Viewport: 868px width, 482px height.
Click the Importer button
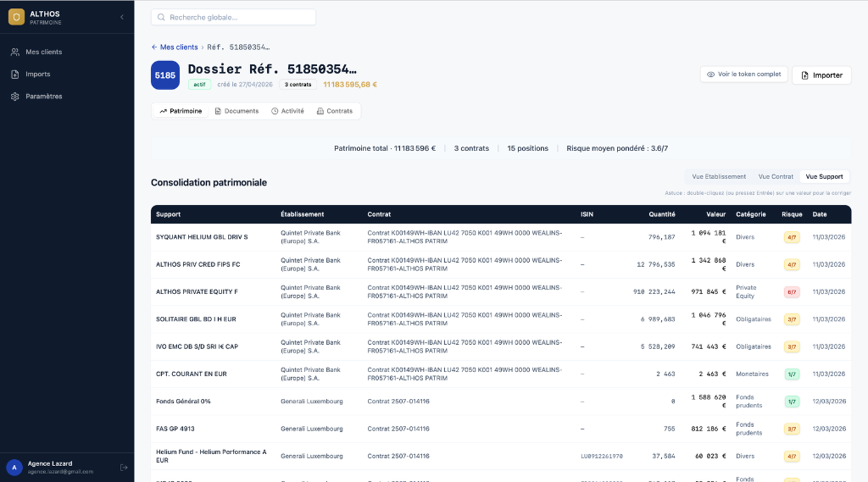(821, 75)
